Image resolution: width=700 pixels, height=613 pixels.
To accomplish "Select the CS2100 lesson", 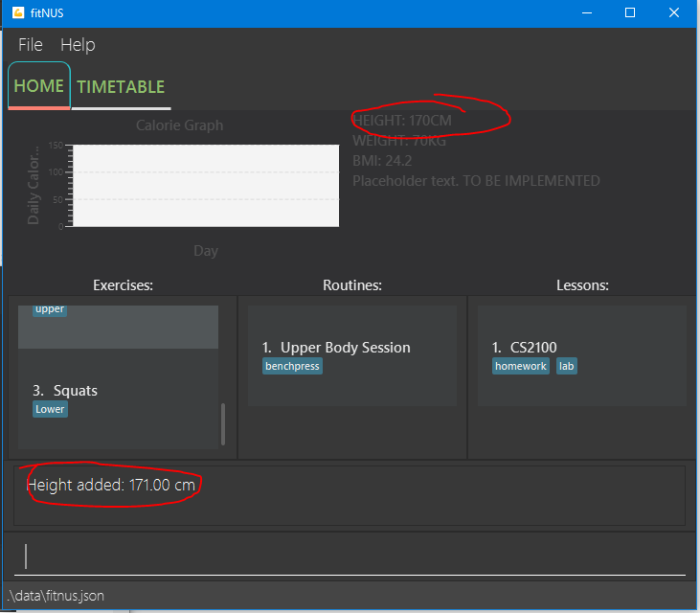I will coord(581,355).
